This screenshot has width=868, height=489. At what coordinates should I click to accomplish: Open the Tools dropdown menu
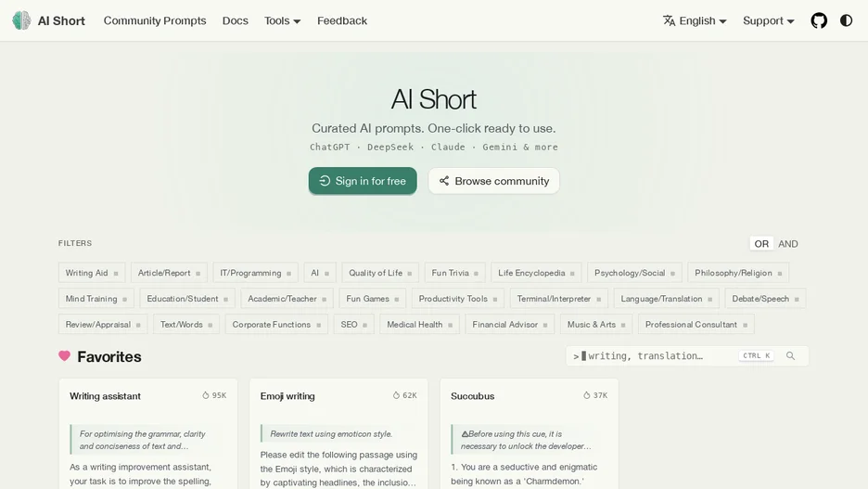(282, 20)
